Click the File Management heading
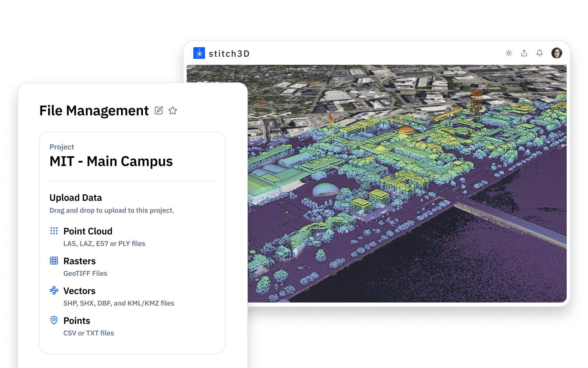Image resolution: width=588 pixels, height=368 pixels. (x=94, y=110)
